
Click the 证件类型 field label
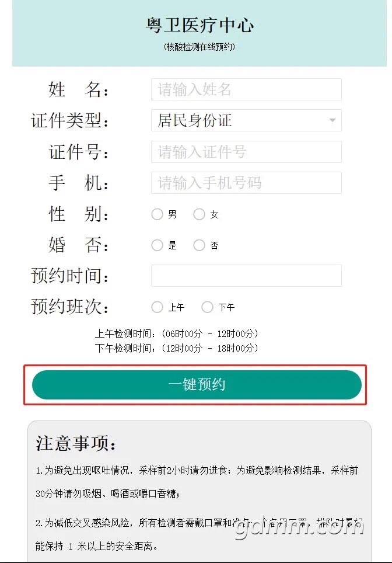click(x=69, y=120)
